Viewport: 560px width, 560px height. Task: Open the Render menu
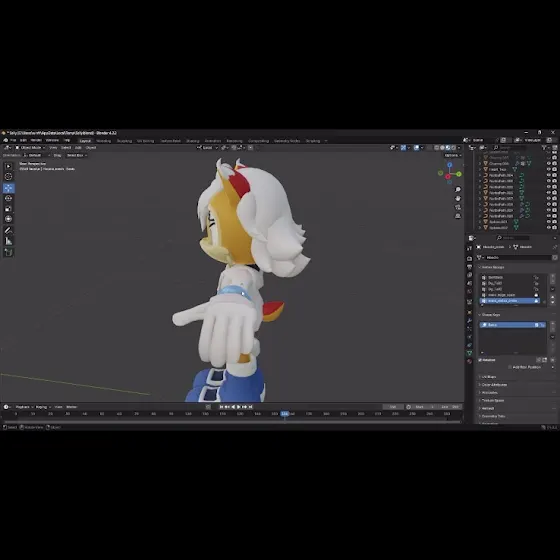pos(36,140)
